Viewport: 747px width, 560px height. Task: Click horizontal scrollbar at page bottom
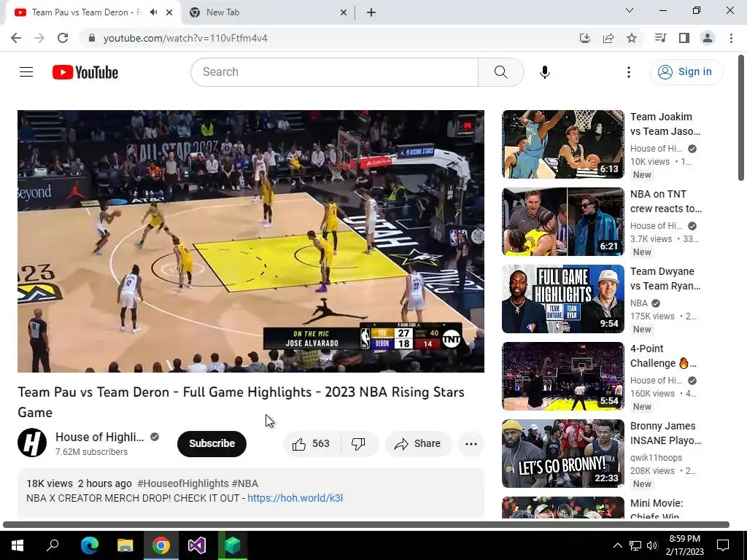(x=366, y=524)
